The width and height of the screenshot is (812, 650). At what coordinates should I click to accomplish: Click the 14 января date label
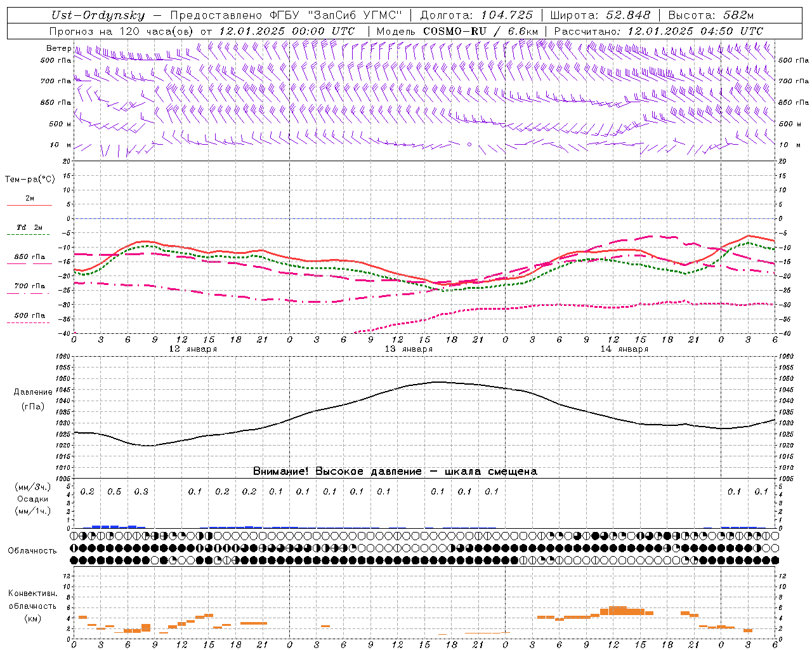point(624,349)
